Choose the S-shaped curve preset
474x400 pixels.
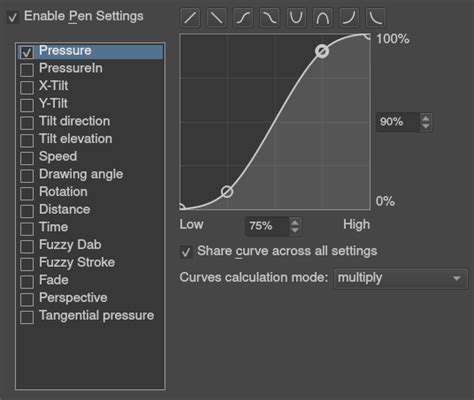(x=243, y=18)
